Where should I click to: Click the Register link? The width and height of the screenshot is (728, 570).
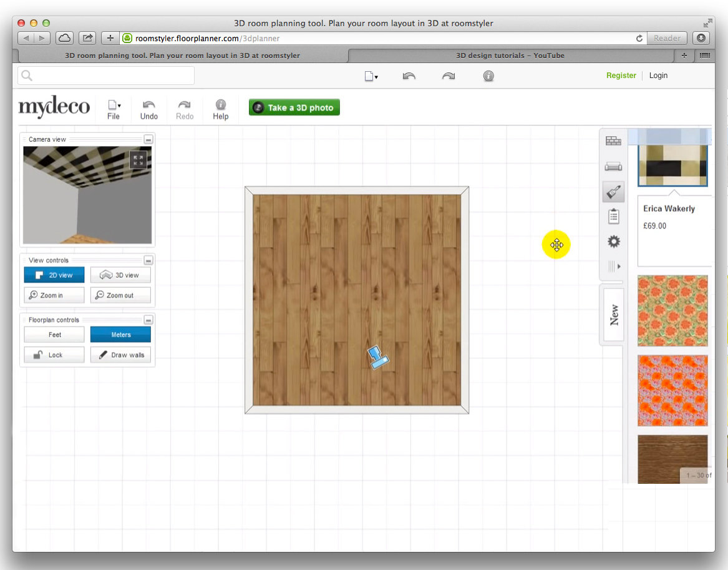pos(621,76)
